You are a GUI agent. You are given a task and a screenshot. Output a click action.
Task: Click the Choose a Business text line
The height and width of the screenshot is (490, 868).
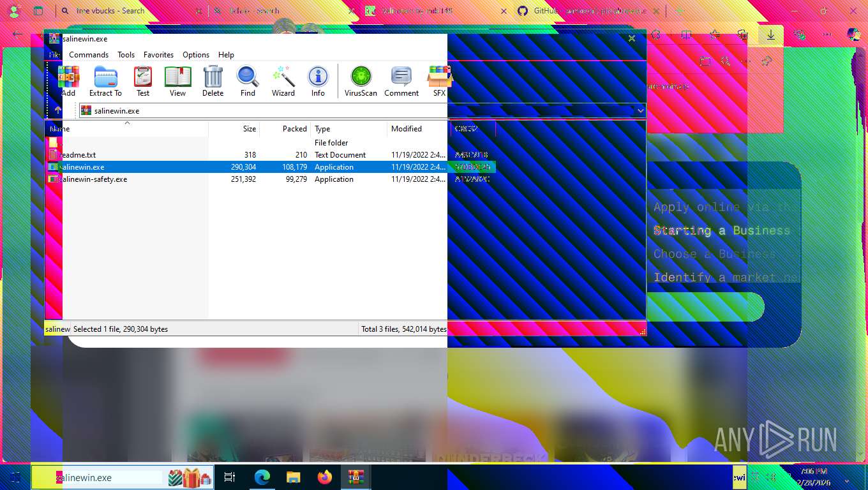point(715,253)
